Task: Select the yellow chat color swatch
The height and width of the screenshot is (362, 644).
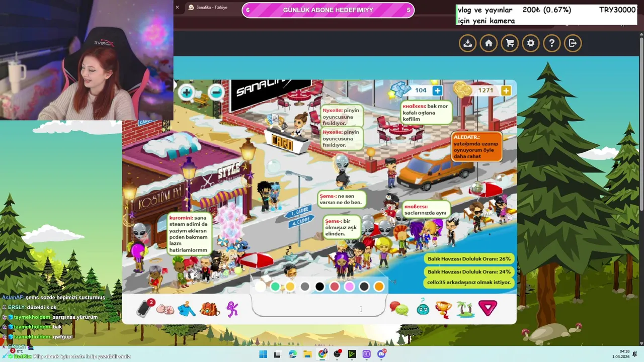Action: (x=290, y=287)
